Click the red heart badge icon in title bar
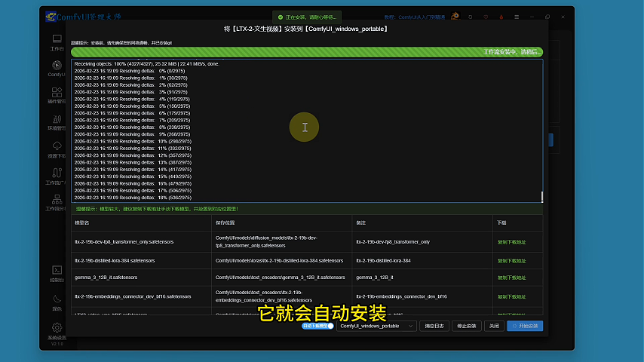 486,17
